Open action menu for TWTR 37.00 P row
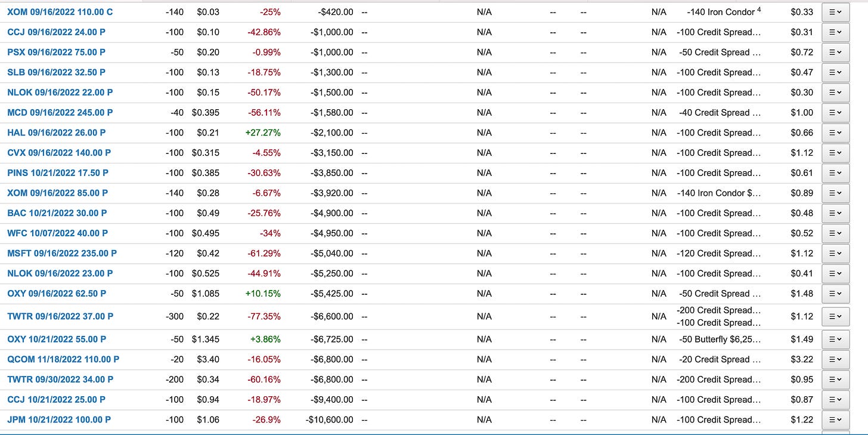 tap(835, 316)
